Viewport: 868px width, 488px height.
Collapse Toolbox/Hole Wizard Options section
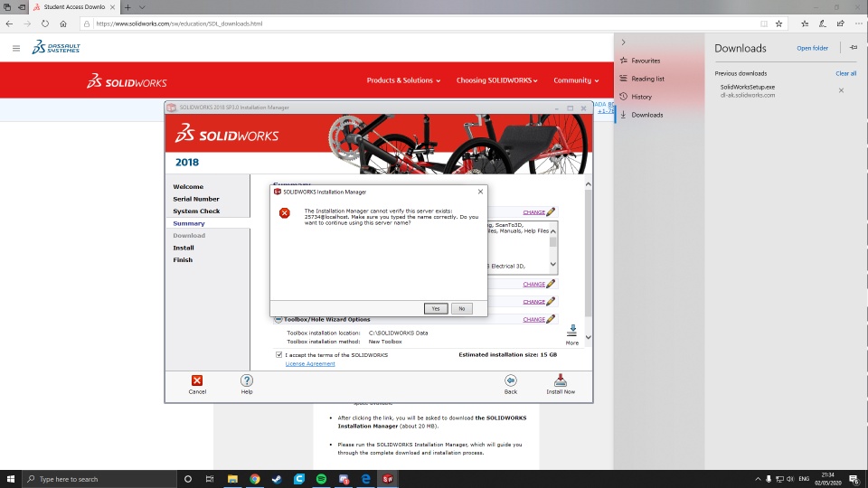[x=278, y=319]
